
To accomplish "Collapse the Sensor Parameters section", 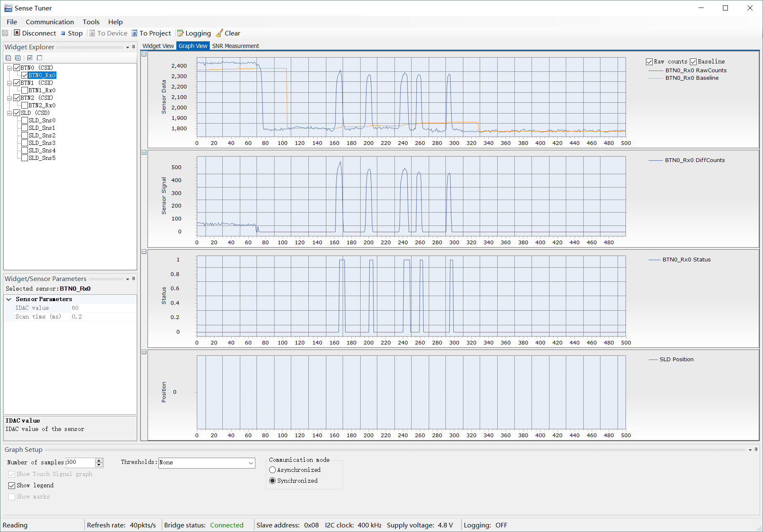I will coord(8,299).
